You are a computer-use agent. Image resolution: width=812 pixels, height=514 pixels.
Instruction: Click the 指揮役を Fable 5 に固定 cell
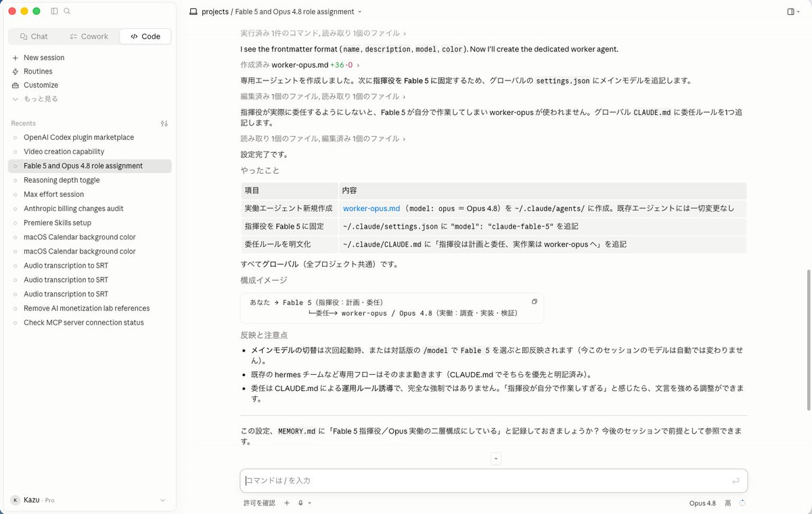coord(289,226)
